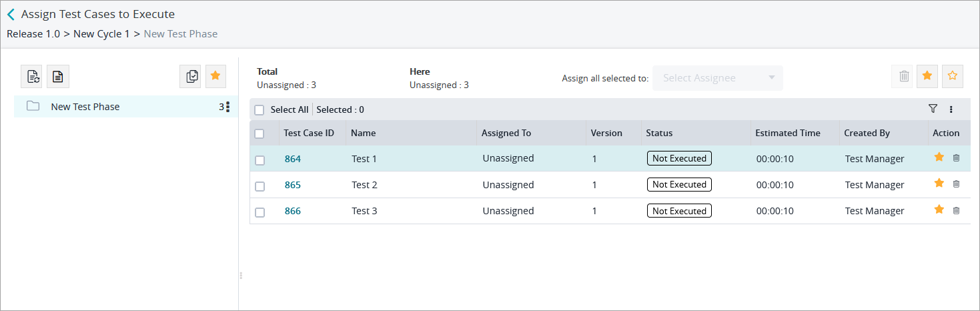Image resolution: width=980 pixels, height=311 pixels.
Task: Delete Test 2 using its trash icon
Action: tap(956, 184)
